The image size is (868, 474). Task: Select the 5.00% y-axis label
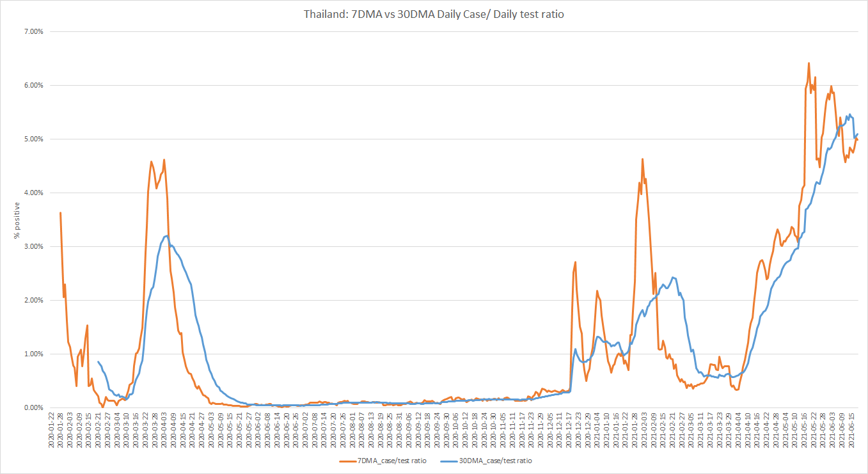(33, 139)
